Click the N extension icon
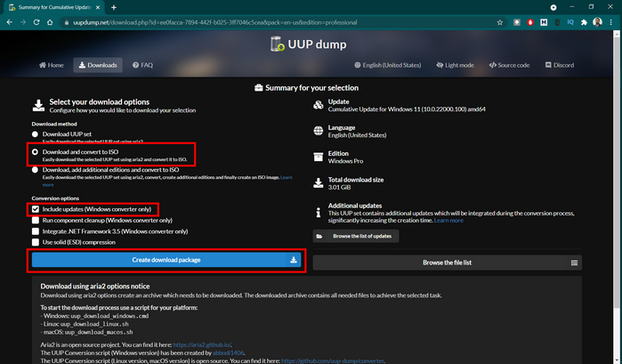The width and height of the screenshot is (622, 364). pos(544,22)
